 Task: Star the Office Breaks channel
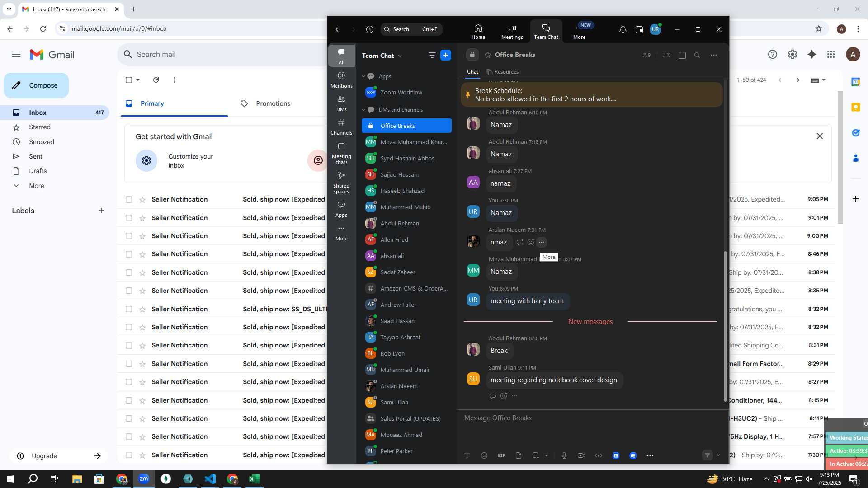[x=488, y=55]
